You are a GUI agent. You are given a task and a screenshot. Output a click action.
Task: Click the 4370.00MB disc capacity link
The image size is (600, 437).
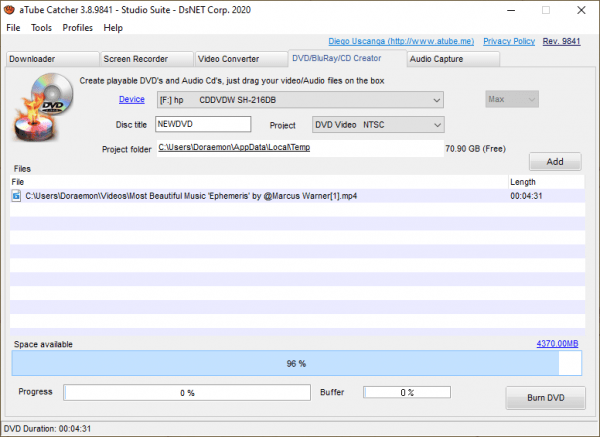[557, 344]
